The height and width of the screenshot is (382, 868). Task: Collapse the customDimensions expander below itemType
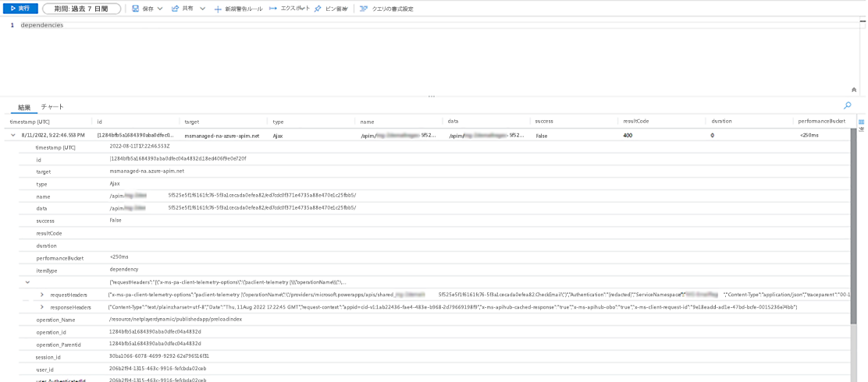[27, 282]
